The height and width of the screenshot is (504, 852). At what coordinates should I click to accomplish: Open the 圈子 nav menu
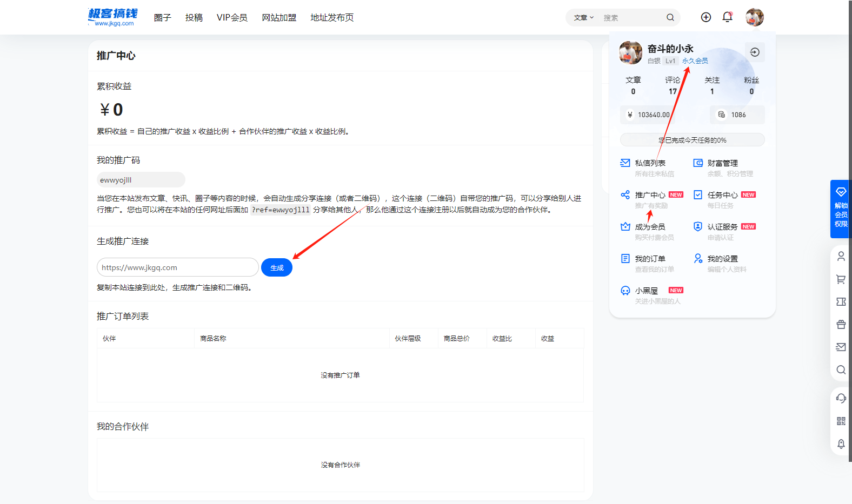162,17
